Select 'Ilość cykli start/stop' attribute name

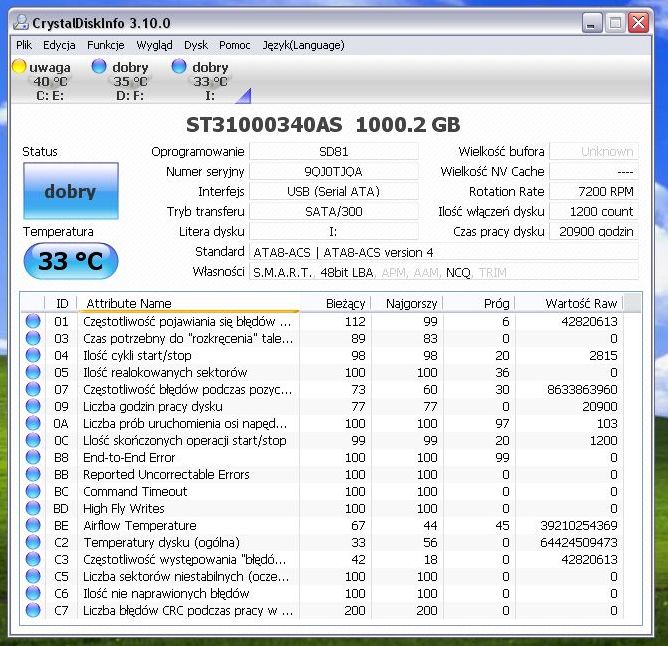coord(137,355)
